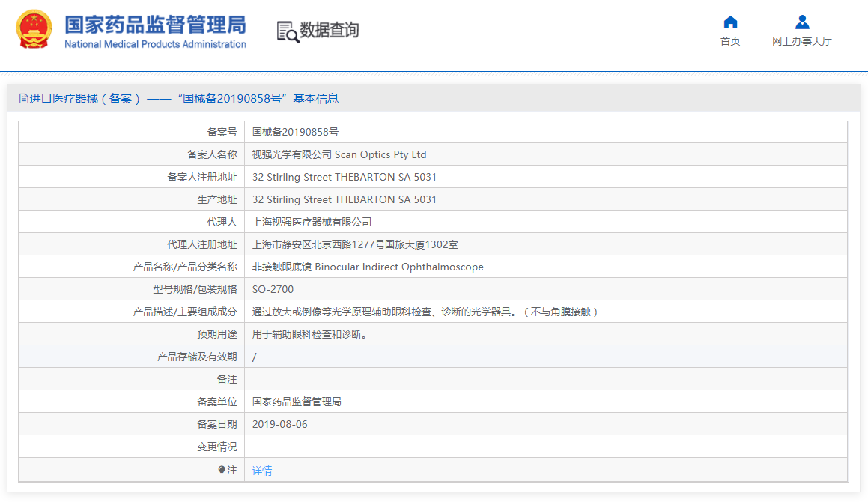
Task: Click model value SO-2700
Action: (x=273, y=289)
